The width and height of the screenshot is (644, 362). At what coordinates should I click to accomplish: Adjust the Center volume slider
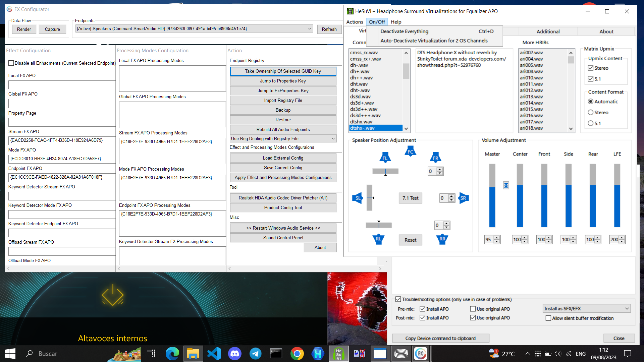[520, 195]
